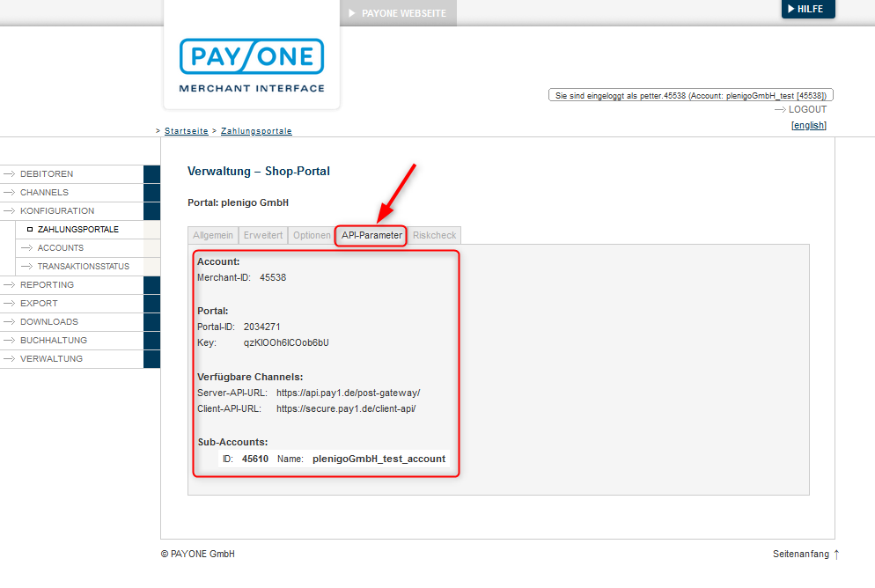
Task: Click the arrow icon next to ACCOUNTS
Action: pyautogui.click(x=26, y=247)
